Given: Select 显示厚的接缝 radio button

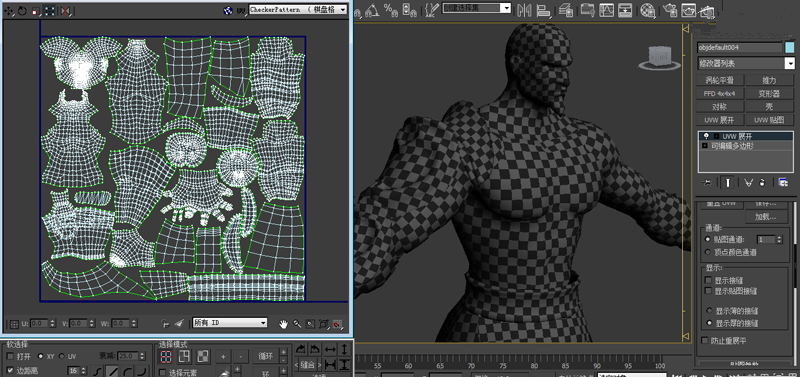Looking at the screenshot, I should point(709,323).
